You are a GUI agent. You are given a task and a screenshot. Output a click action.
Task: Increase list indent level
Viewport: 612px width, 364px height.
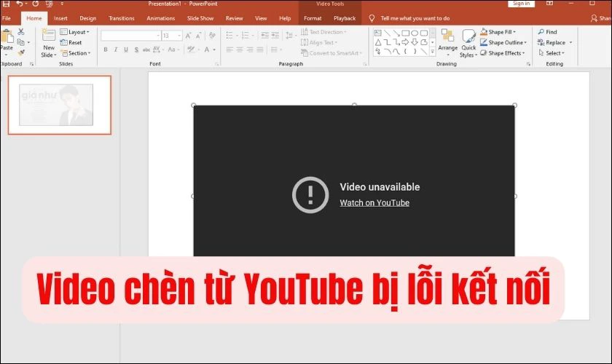[x=275, y=36]
